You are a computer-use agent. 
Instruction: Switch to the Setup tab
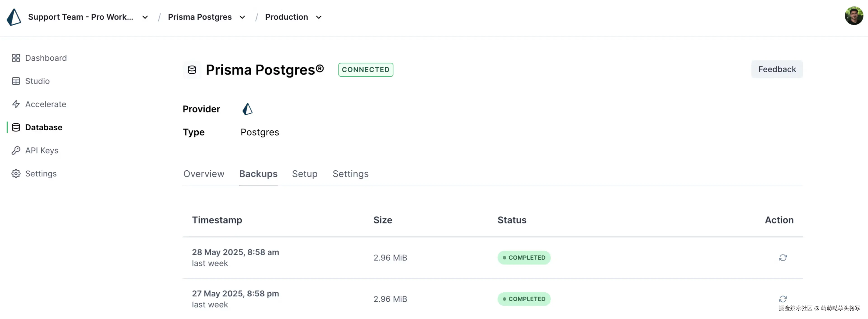pyautogui.click(x=305, y=174)
